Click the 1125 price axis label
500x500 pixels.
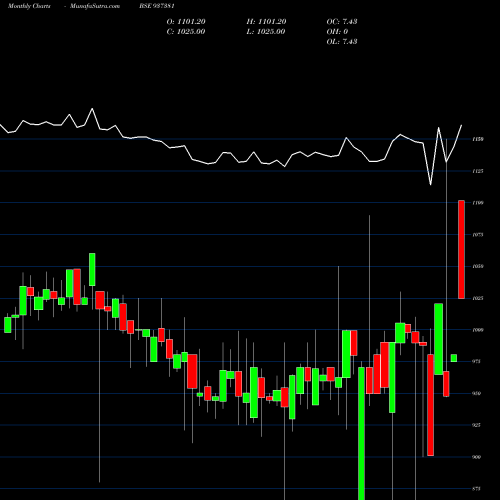tap(478, 171)
